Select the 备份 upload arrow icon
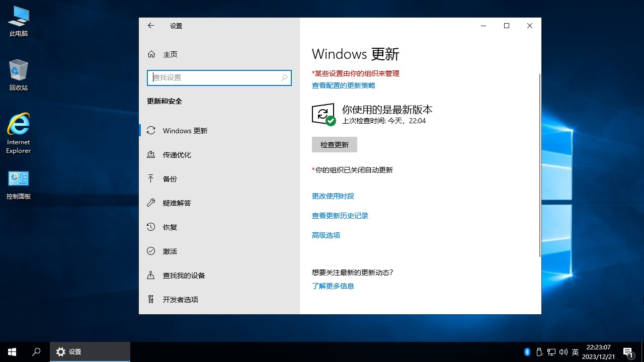 [151, 178]
